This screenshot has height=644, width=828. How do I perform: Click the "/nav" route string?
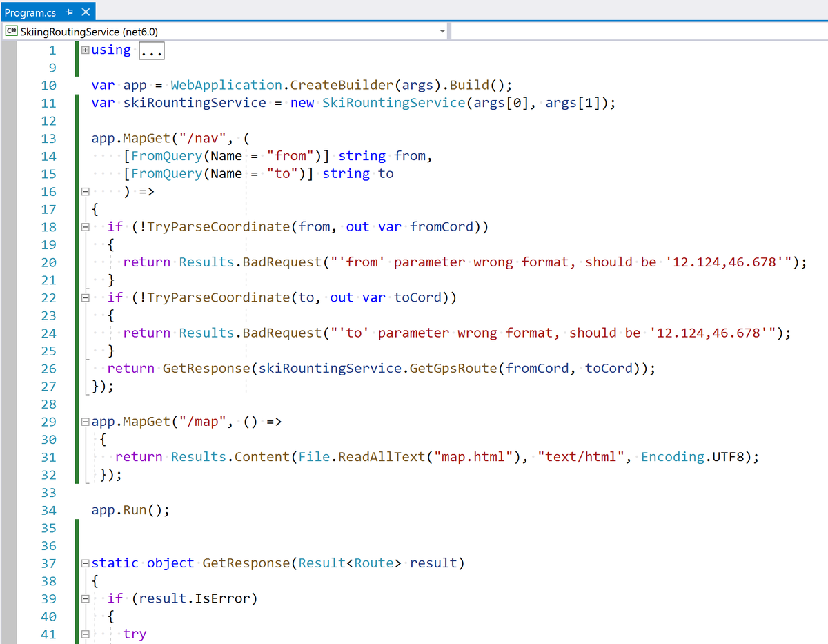(x=202, y=138)
